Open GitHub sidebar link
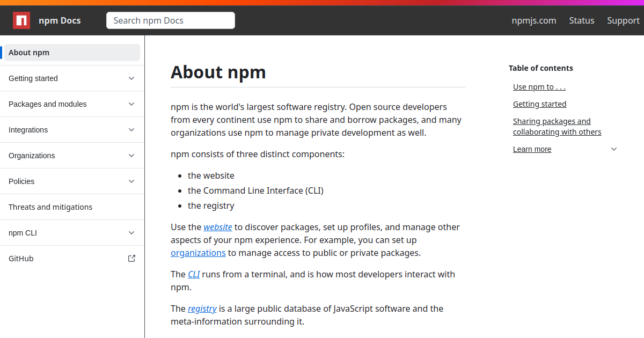644x338 pixels. [x=72, y=259]
